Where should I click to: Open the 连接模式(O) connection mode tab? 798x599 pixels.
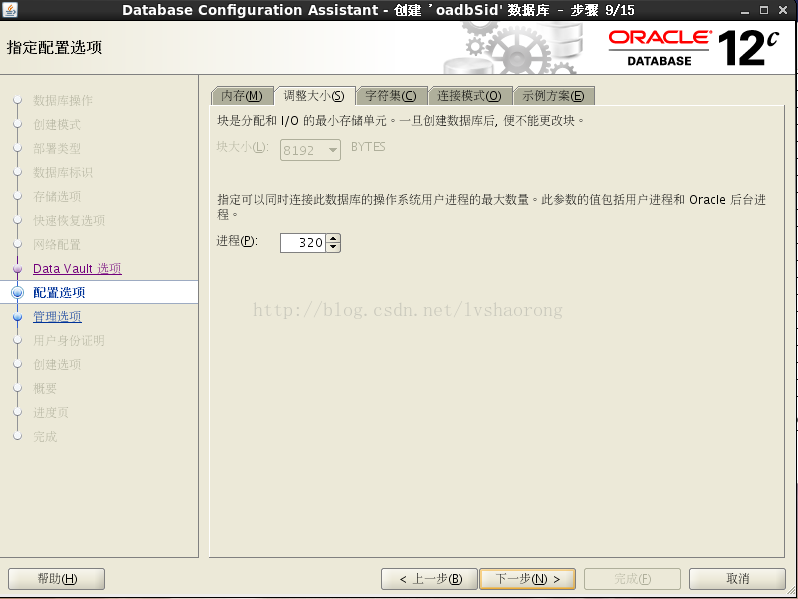(x=469, y=96)
